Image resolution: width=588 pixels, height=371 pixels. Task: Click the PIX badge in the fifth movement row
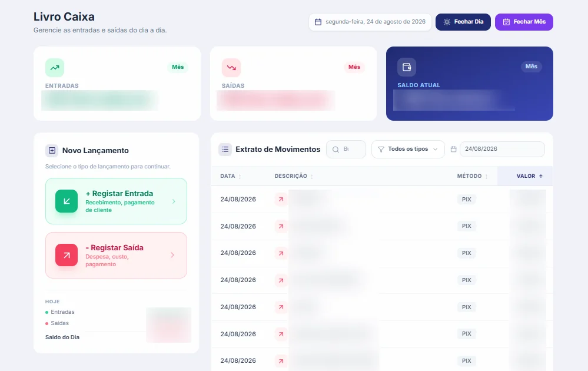click(x=467, y=307)
